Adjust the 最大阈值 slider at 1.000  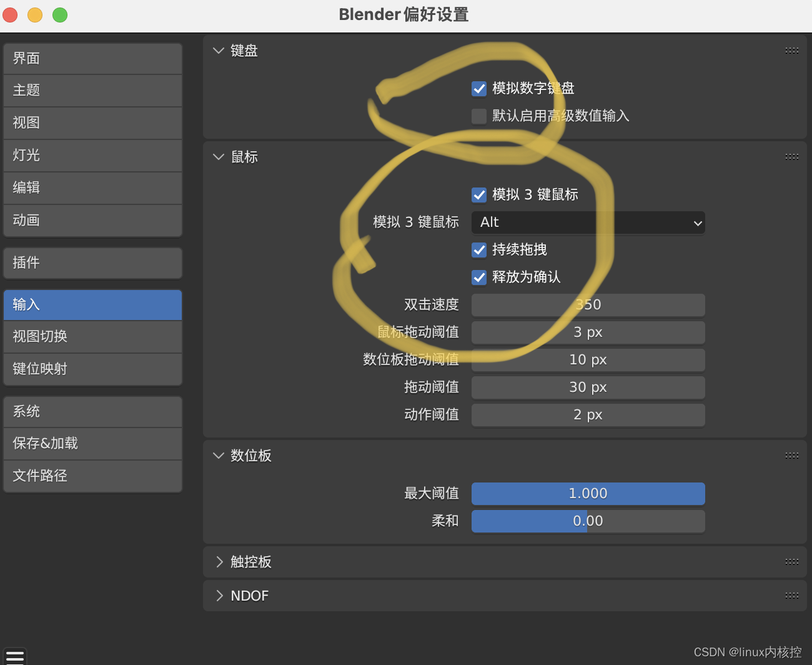point(588,494)
